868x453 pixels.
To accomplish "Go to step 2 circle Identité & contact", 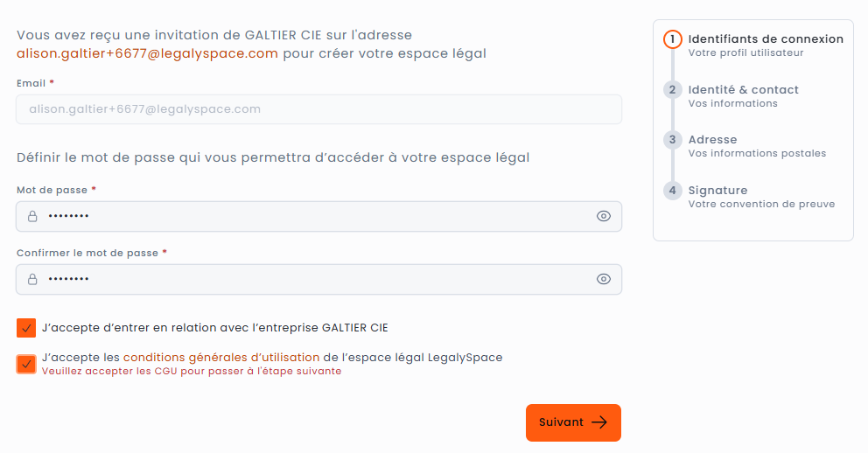I will [x=672, y=89].
